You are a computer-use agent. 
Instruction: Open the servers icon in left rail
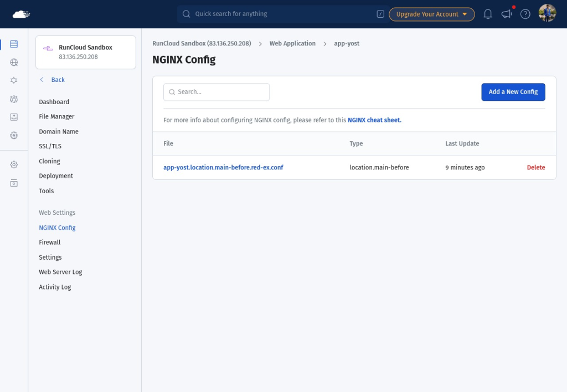pyautogui.click(x=14, y=44)
